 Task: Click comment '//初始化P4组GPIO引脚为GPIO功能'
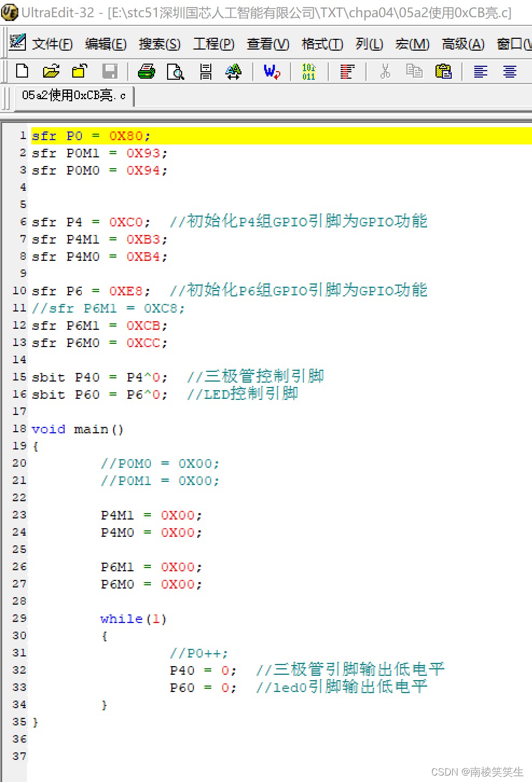(299, 221)
